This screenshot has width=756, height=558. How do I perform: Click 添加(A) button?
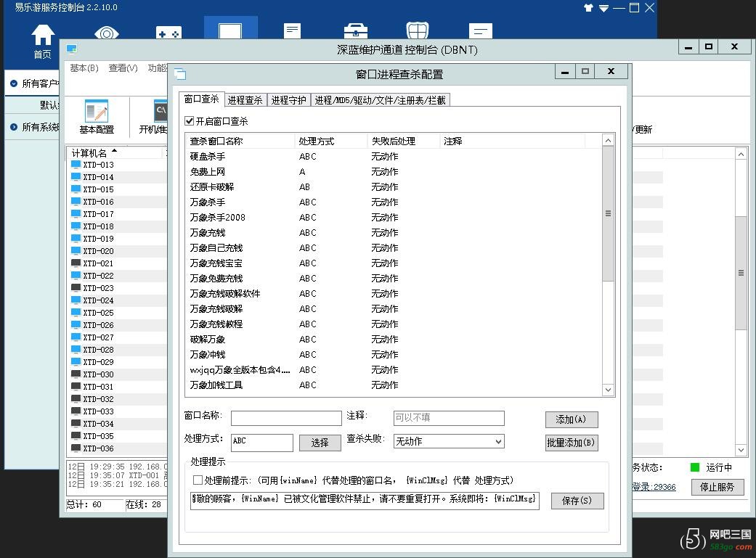[572, 419]
